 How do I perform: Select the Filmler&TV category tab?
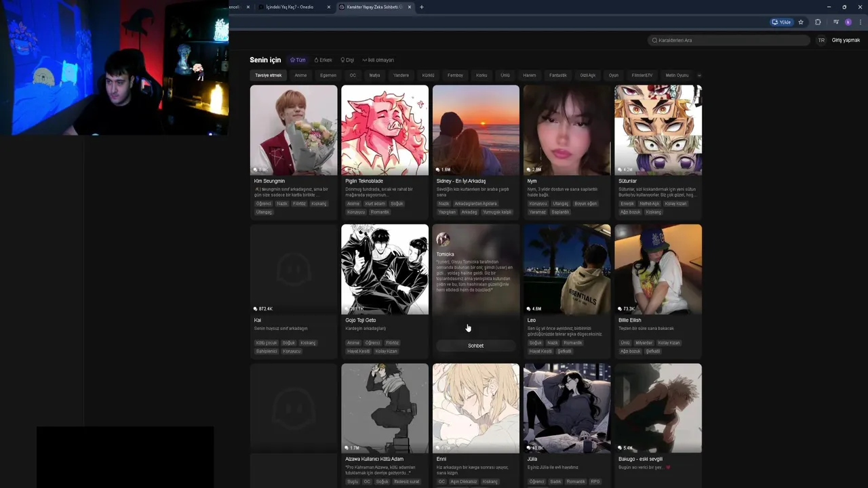click(642, 75)
